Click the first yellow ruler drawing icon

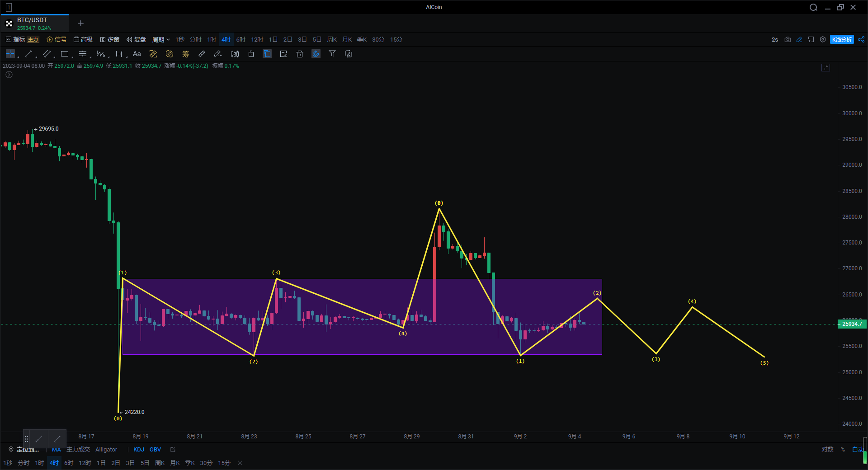(153, 54)
